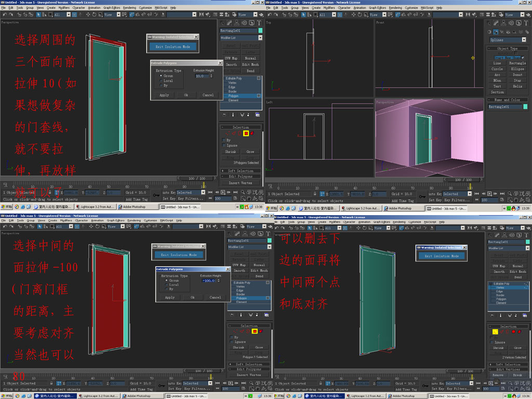The height and width of the screenshot is (399, 532).
Task: Open Display panel tab in top-left window
Action: coord(252,23)
